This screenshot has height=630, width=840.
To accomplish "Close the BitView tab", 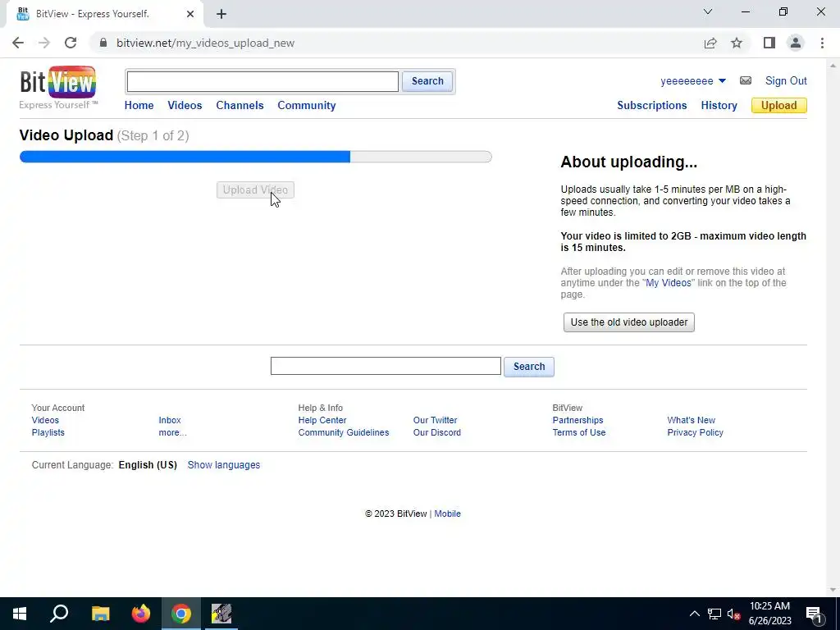I will pyautogui.click(x=190, y=14).
